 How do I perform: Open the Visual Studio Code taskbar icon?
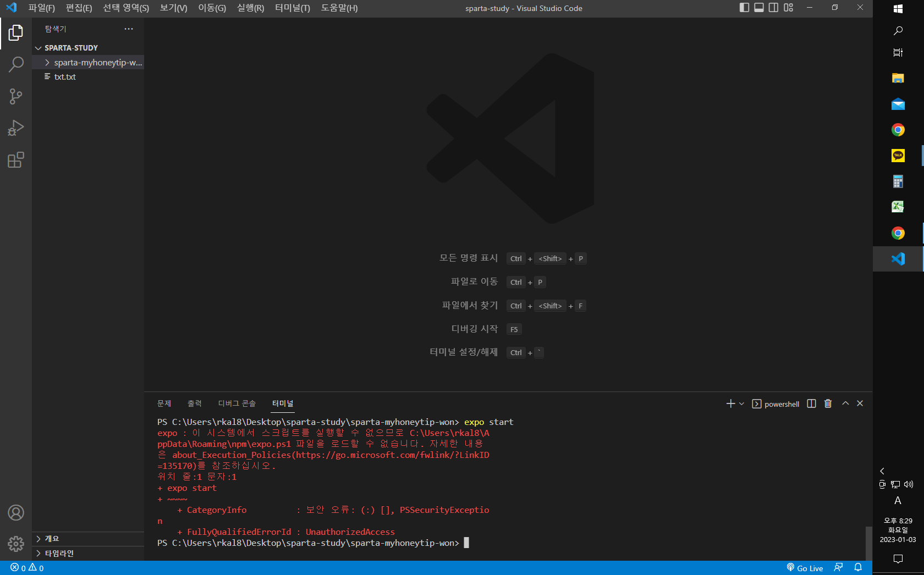point(898,258)
